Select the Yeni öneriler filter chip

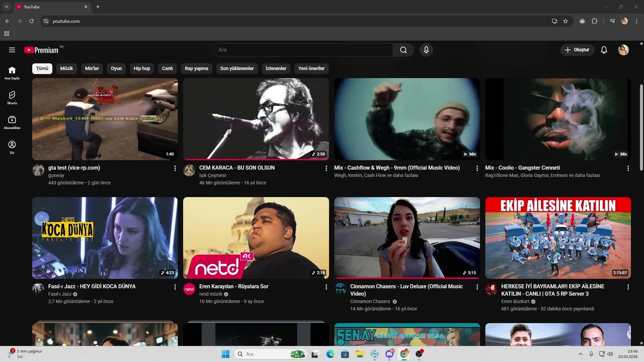[311, 68]
